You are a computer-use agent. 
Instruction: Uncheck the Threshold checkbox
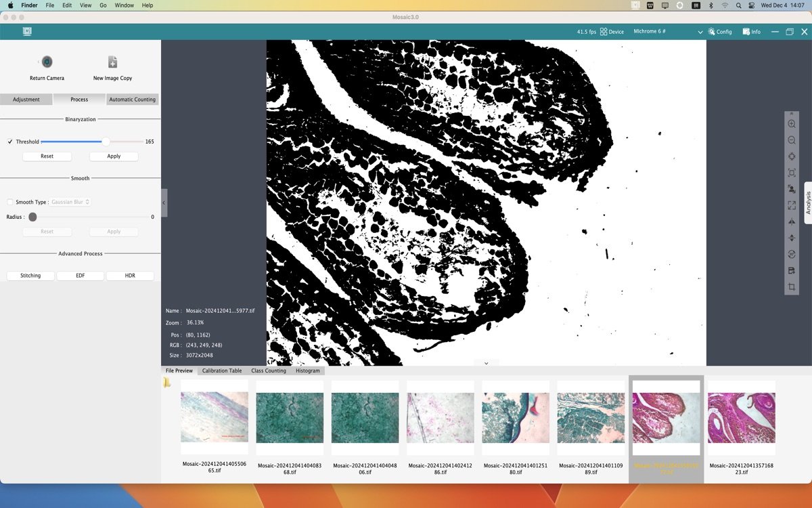click(10, 142)
